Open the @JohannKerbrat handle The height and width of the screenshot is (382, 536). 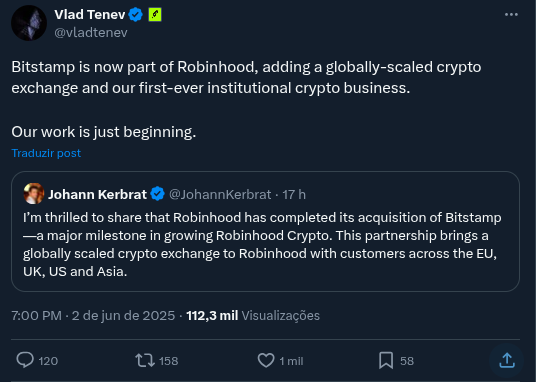220,194
